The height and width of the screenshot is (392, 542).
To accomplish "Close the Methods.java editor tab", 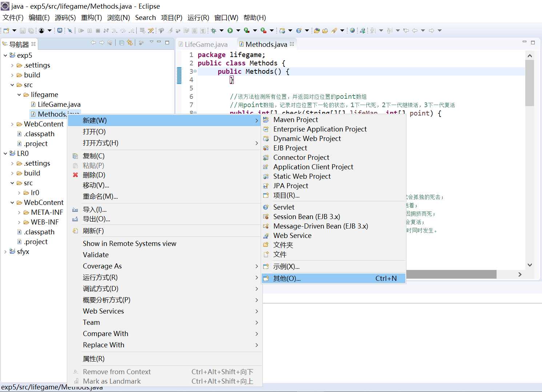I will point(292,44).
